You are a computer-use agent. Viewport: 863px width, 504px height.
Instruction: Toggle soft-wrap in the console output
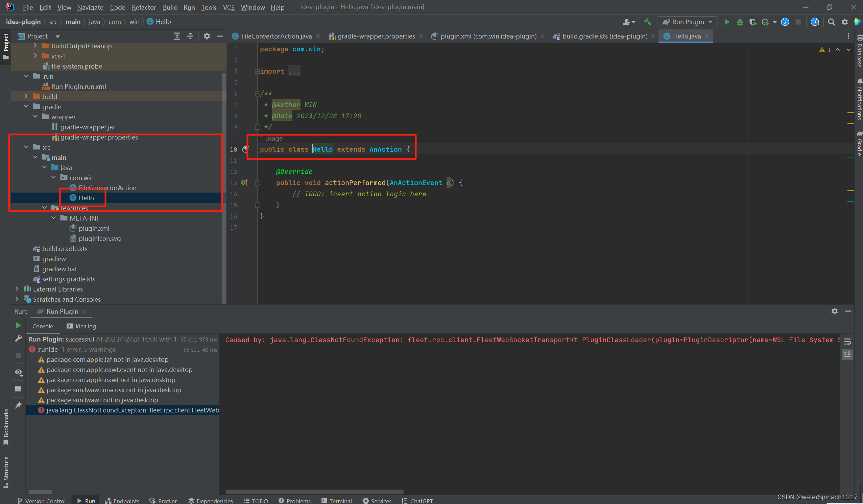click(847, 342)
